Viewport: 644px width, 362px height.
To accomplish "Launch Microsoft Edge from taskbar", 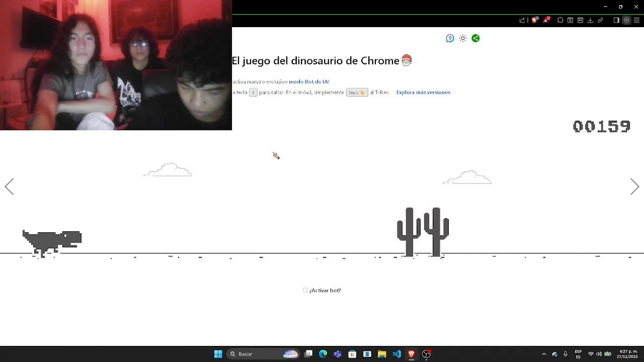I will pyautogui.click(x=323, y=354).
